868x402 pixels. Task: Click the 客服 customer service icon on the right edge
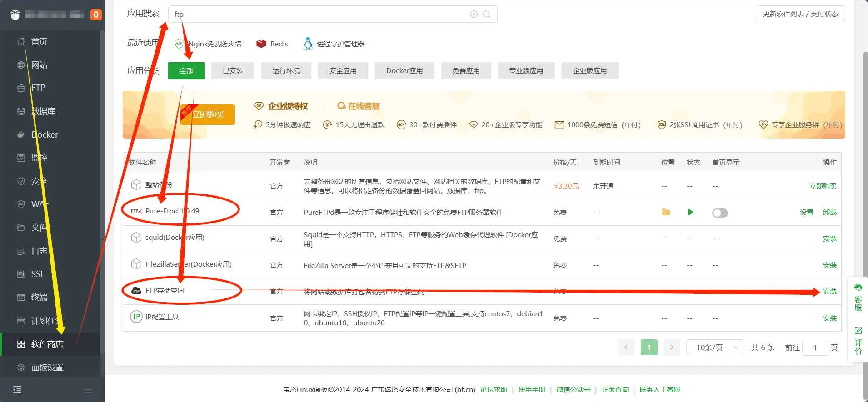pos(858,298)
